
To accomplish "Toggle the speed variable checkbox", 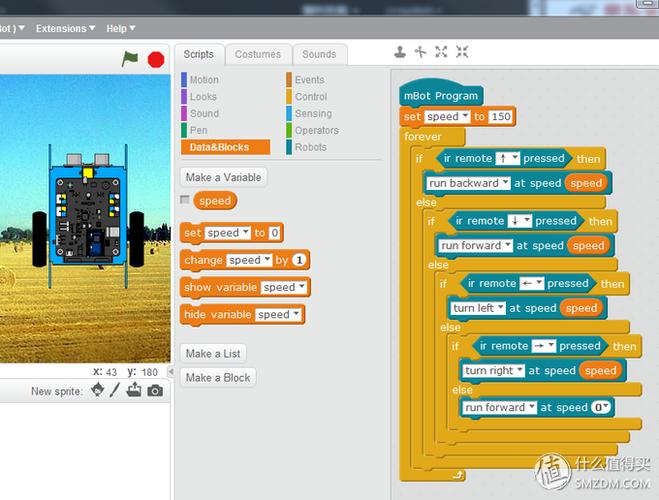I will [185, 200].
